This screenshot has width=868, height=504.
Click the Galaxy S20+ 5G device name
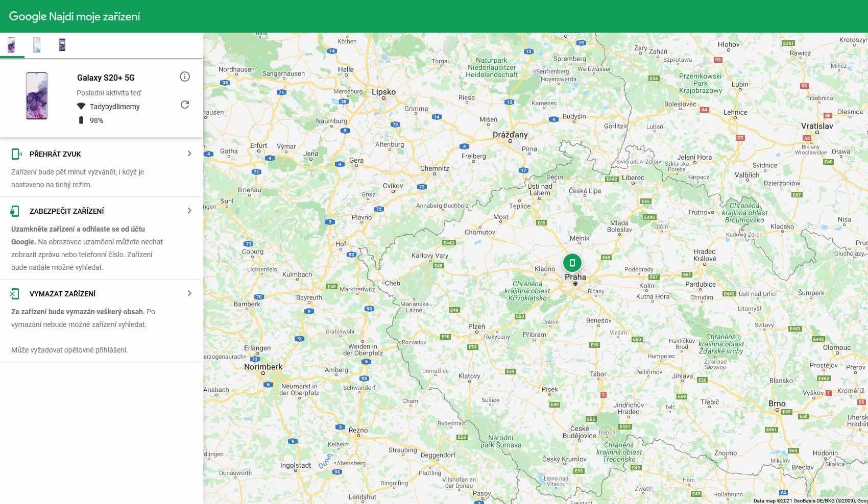[106, 78]
